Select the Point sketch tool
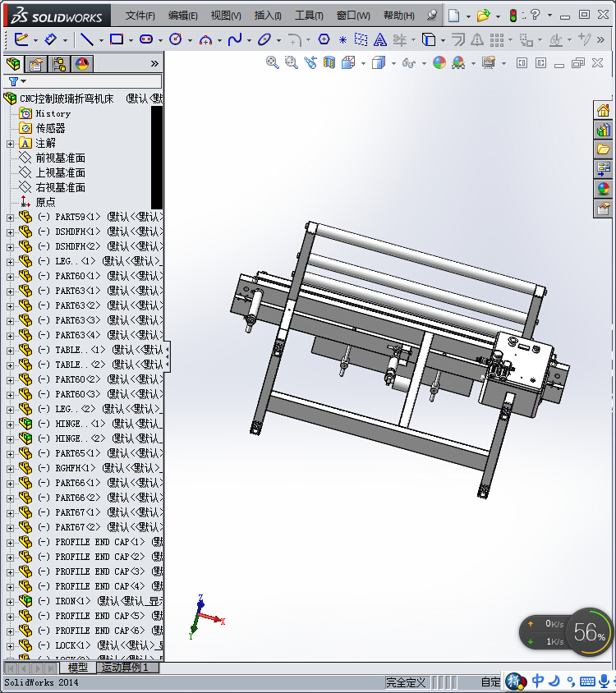The image size is (616, 693). 342,40
